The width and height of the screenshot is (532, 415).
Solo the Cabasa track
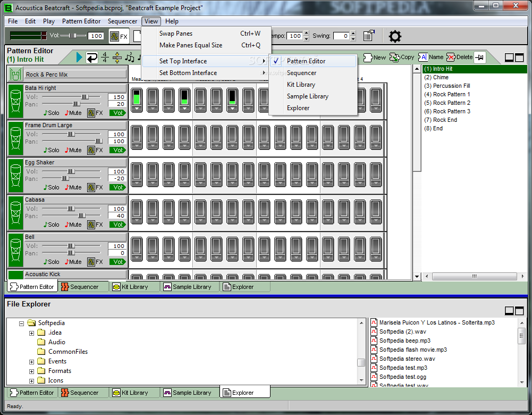(x=51, y=225)
